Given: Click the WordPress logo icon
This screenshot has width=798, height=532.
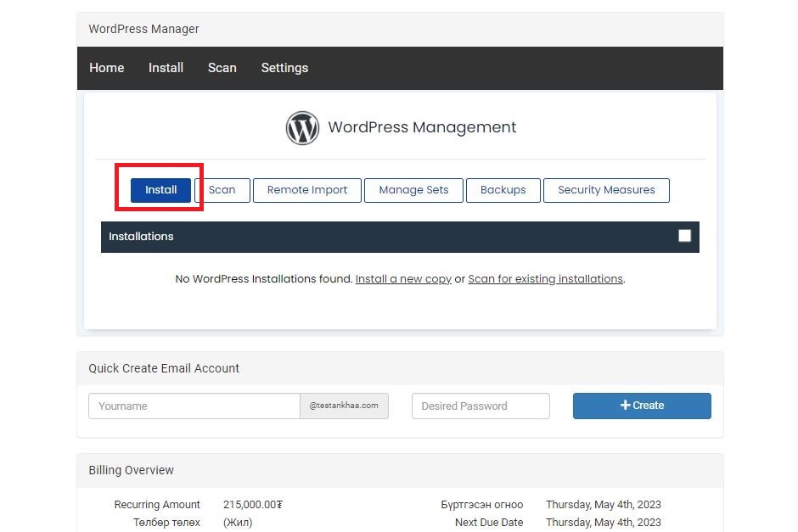Looking at the screenshot, I should 302,128.
